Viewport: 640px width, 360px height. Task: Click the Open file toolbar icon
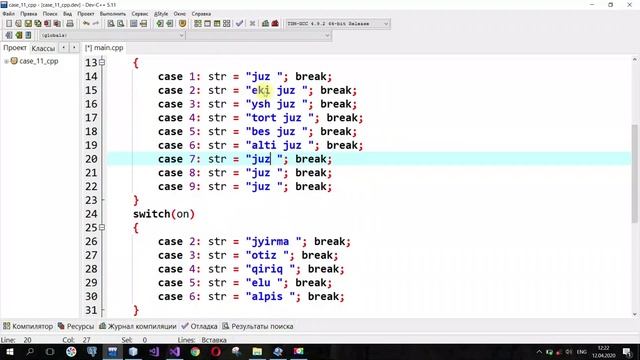pos(18,24)
